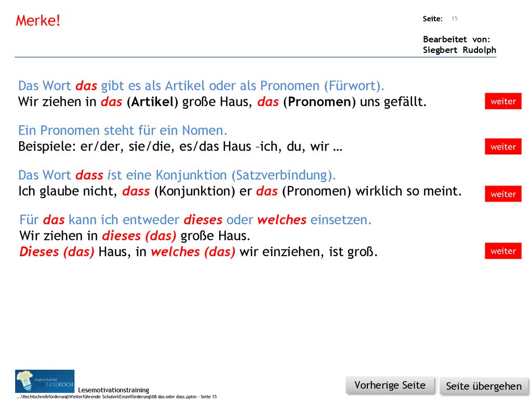Click the red word 'welches' in the blue line

click(x=282, y=220)
